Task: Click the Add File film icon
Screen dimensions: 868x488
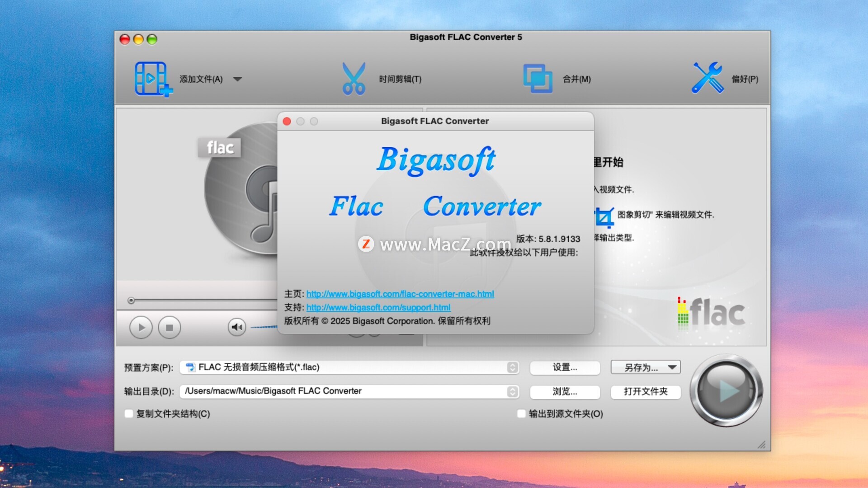Action: [154, 79]
